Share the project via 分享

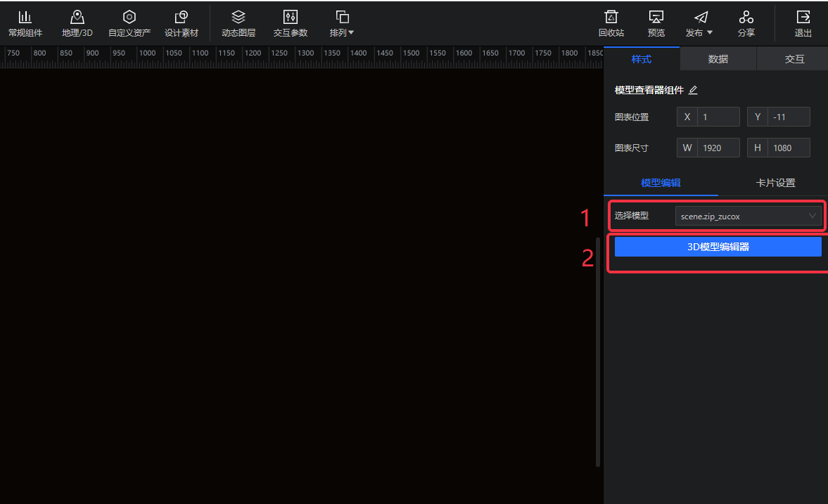tap(746, 23)
